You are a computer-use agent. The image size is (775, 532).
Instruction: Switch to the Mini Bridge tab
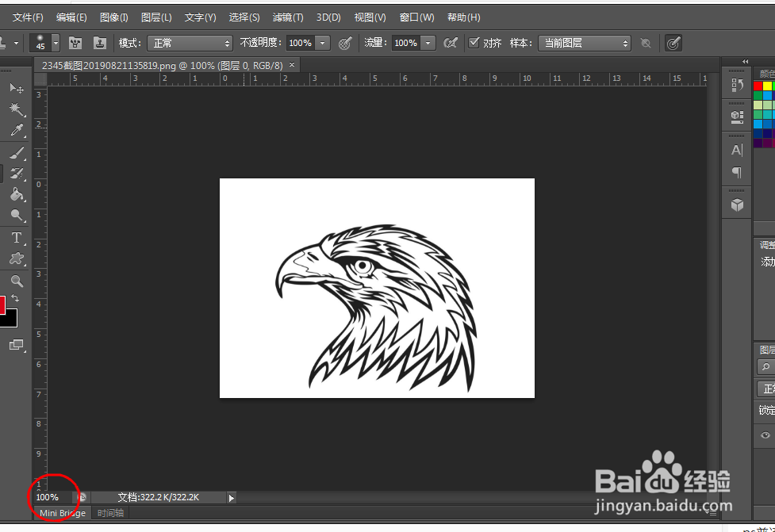[x=63, y=513]
